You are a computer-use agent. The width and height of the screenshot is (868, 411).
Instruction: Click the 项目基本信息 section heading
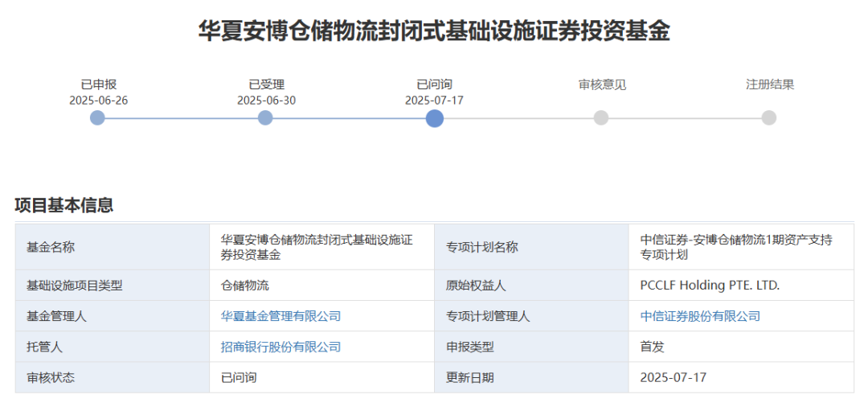(64, 205)
